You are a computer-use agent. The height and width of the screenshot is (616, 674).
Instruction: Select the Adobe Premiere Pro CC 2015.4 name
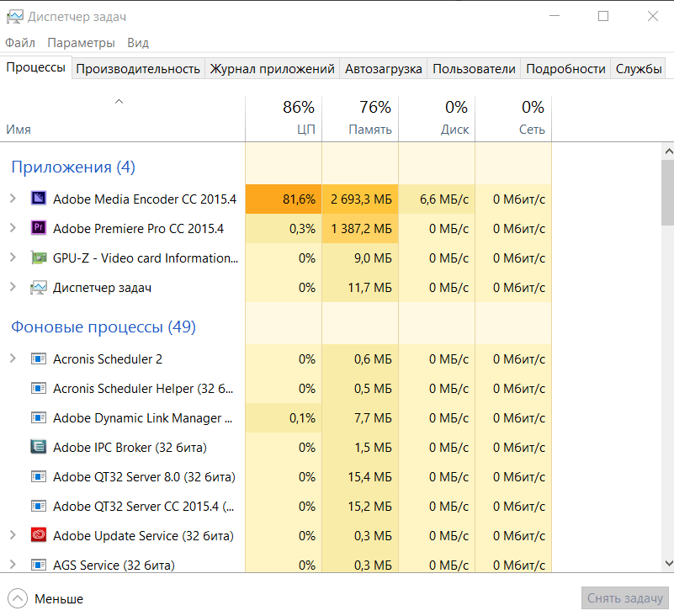tap(138, 229)
